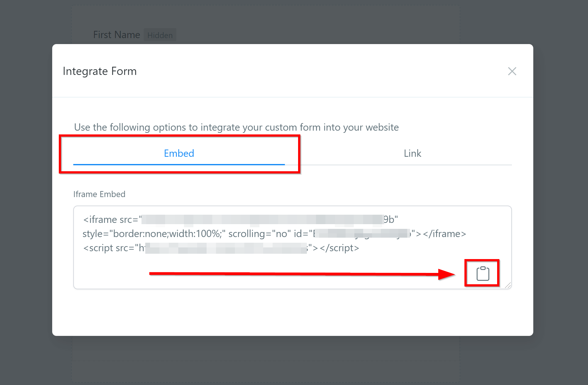Click the blurred iframe id value
Screen dimensions: 588x385
pos(362,234)
